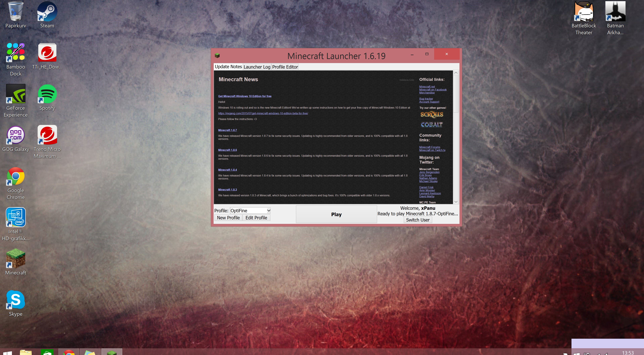The height and width of the screenshot is (355, 644).
Task: Launch the Spotify desktop shortcut
Action: [x=47, y=97]
